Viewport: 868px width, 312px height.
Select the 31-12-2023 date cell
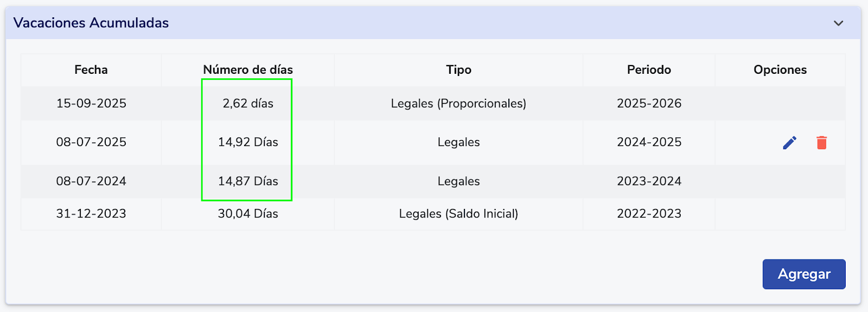pyautogui.click(x=91, y=214)
